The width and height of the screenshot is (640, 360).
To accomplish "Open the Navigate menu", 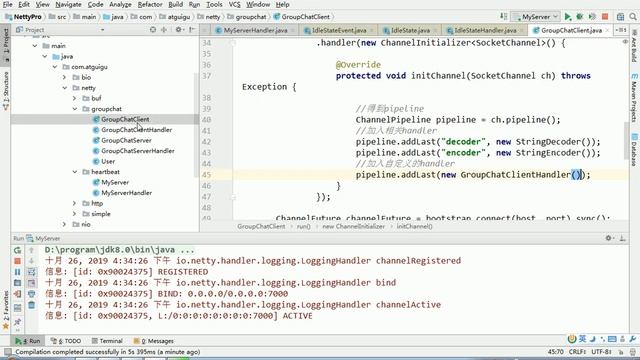I will click(68, 4).
